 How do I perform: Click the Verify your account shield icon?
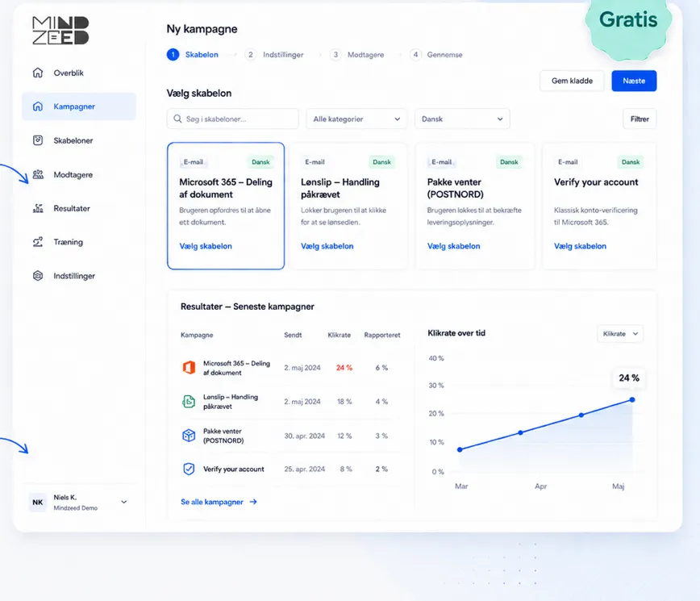click(189, 469)
